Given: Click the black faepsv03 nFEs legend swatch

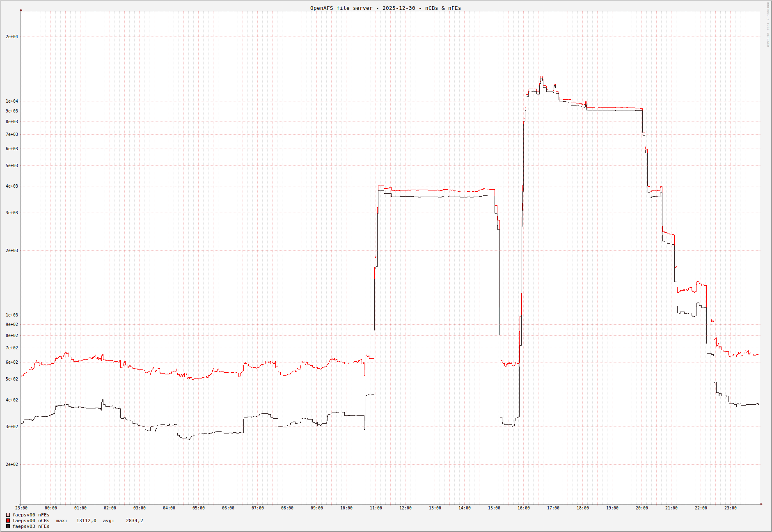Looking at the screenshot, I should [8, 526].
